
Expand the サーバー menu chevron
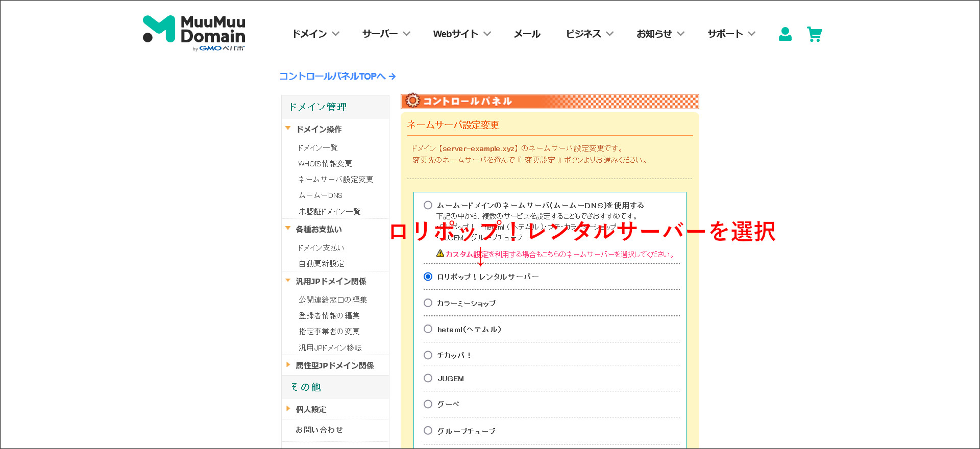point(406,34)
